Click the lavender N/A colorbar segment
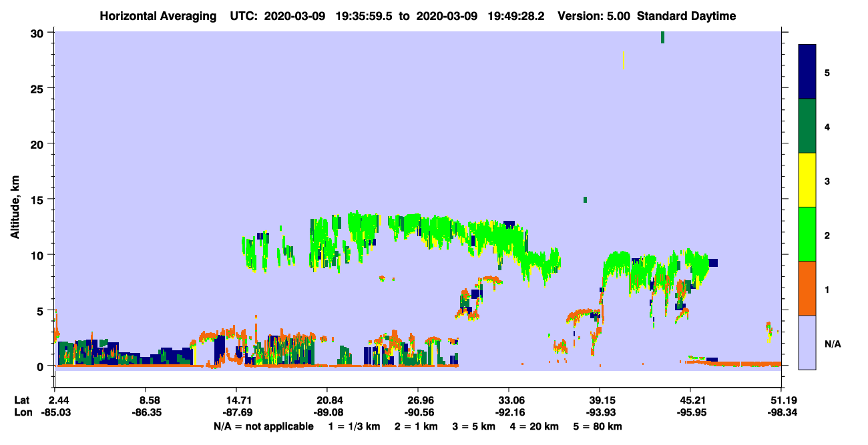The height and width of the screenshot is (445, 868). 807,342
